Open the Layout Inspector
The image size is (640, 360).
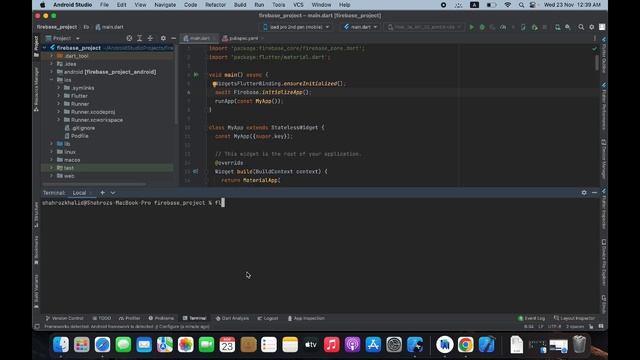[574, 318]
